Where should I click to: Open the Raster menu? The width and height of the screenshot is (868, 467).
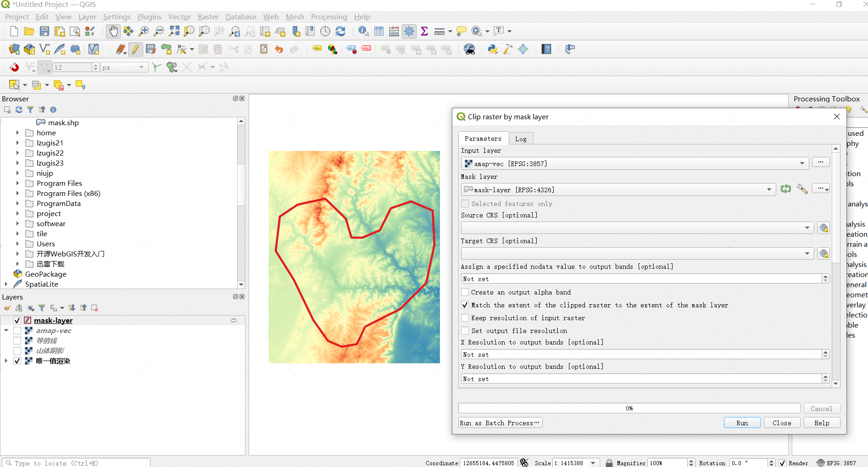pyautogui.click(x=208, y=17)
